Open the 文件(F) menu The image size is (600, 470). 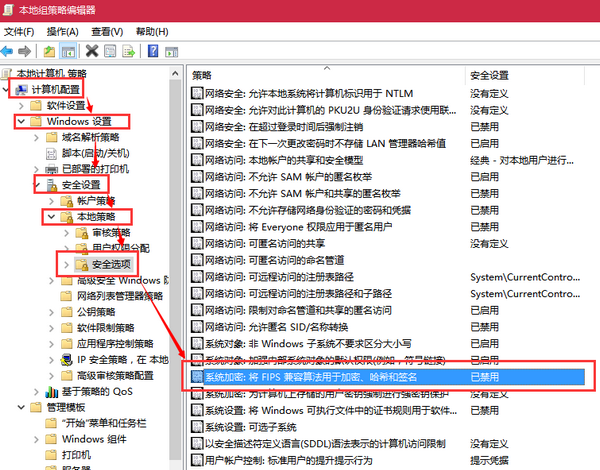(x=19, y=32)
